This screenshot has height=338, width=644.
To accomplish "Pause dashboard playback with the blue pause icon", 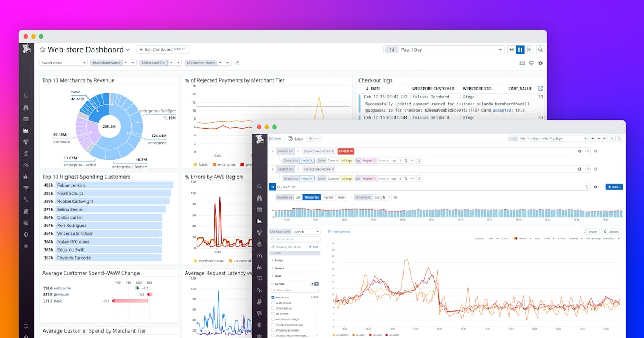I will pyautogui.click(x=520, y=49).
